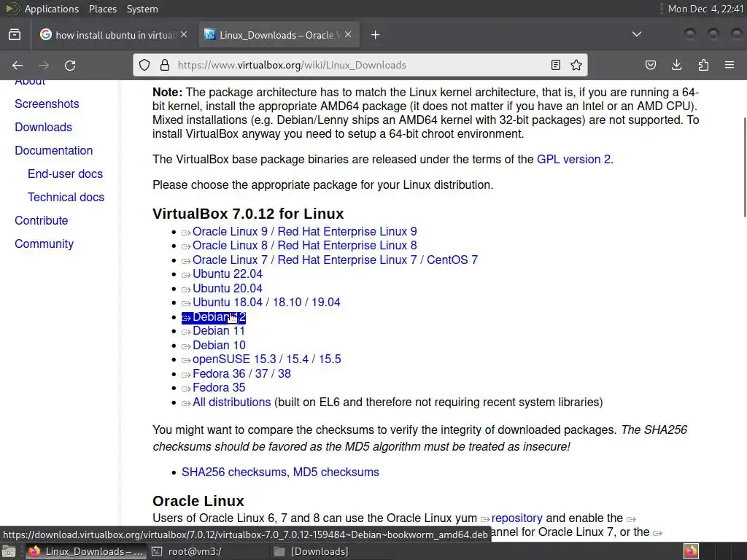Screen dimensions: 747x560
Task: Open the Community sidebar link
Action: point(44,244)
